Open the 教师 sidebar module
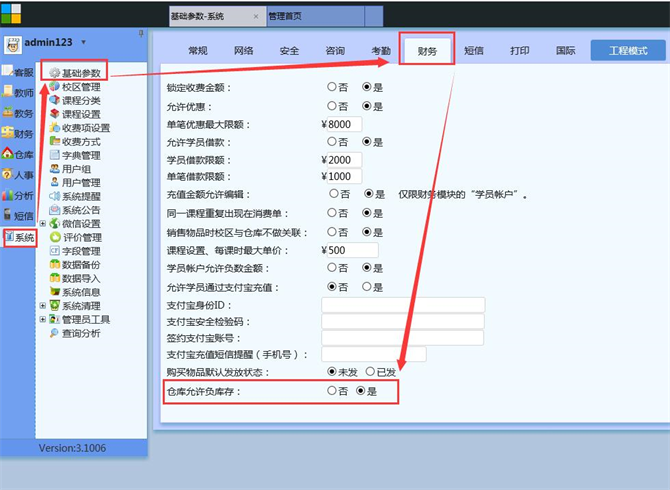 (18, 92)
